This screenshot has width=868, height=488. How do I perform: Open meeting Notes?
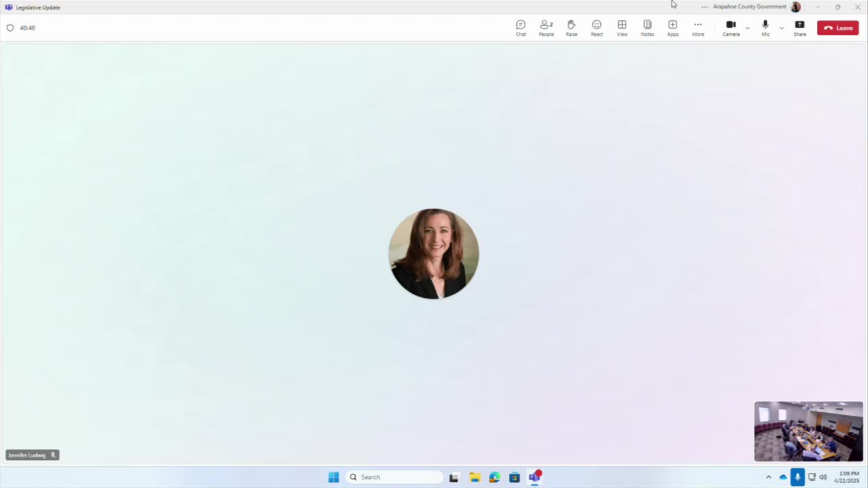coord(648,28)
